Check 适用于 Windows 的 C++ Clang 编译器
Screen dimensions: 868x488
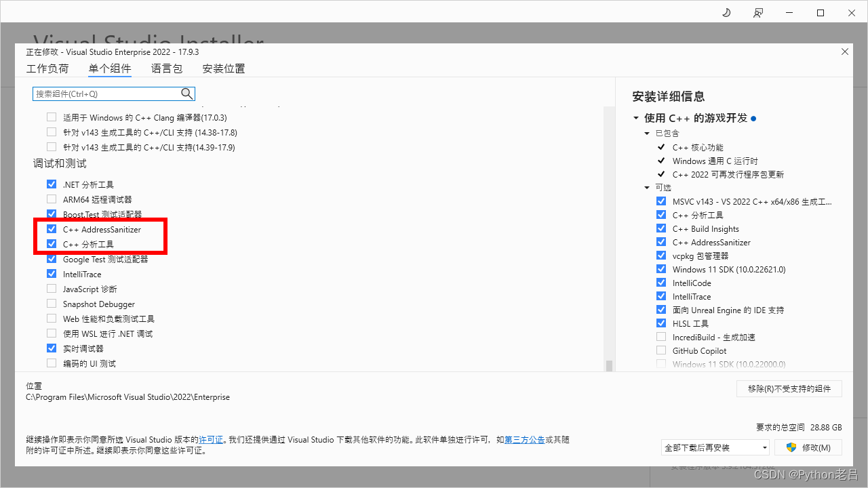(52, 117)
